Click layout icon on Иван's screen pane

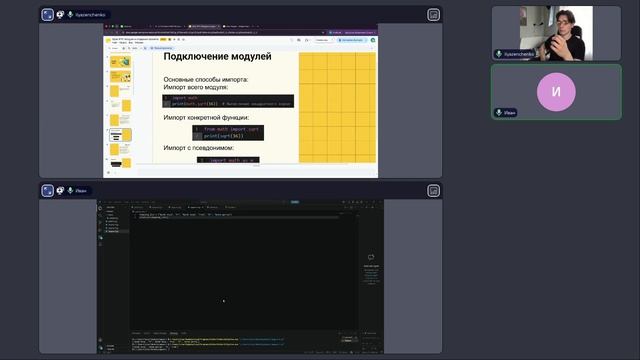pyautogui.click(x=433, y=191)
